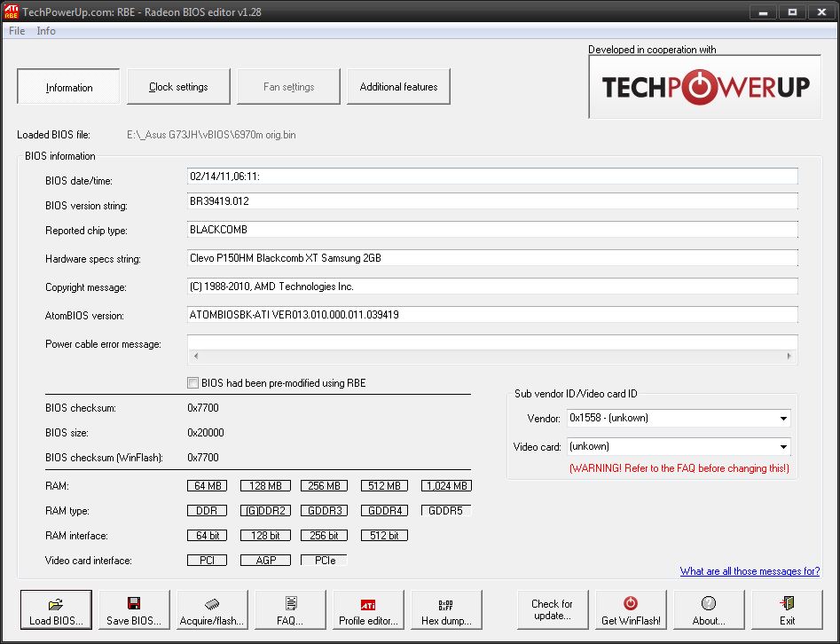Click the 128 bit RAM interface indicator
The image size is (840, 644).
click(265, 535)
